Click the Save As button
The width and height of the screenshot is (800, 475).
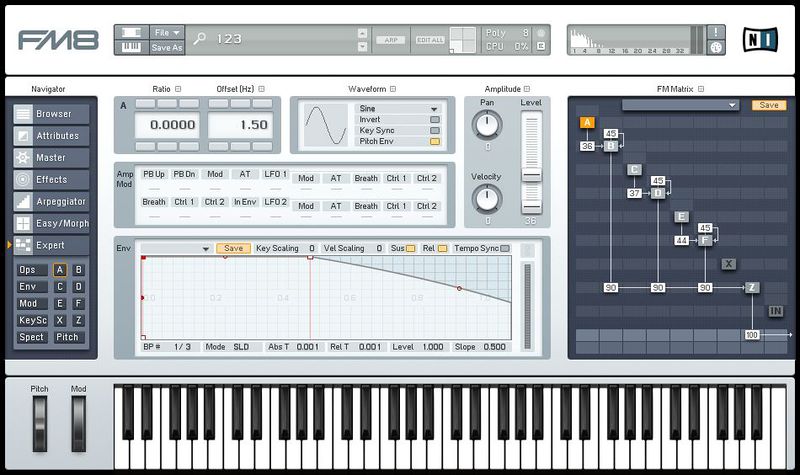[x=167, y=47]
